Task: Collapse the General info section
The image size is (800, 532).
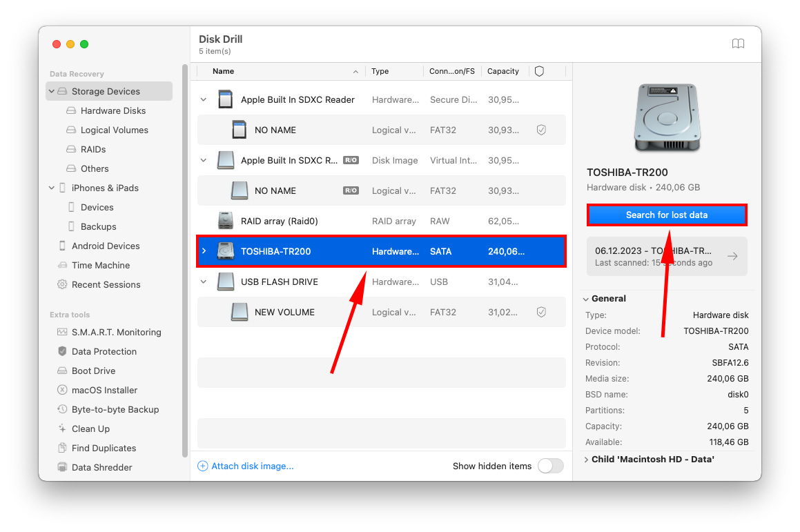Action: 586,298
